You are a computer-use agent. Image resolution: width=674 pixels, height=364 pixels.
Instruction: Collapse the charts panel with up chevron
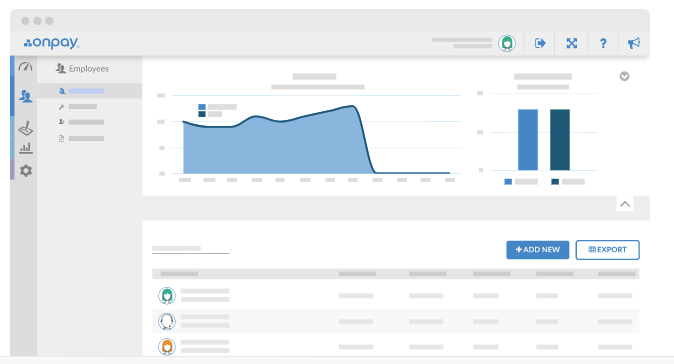pyautogui.click(x=625, y=204)
